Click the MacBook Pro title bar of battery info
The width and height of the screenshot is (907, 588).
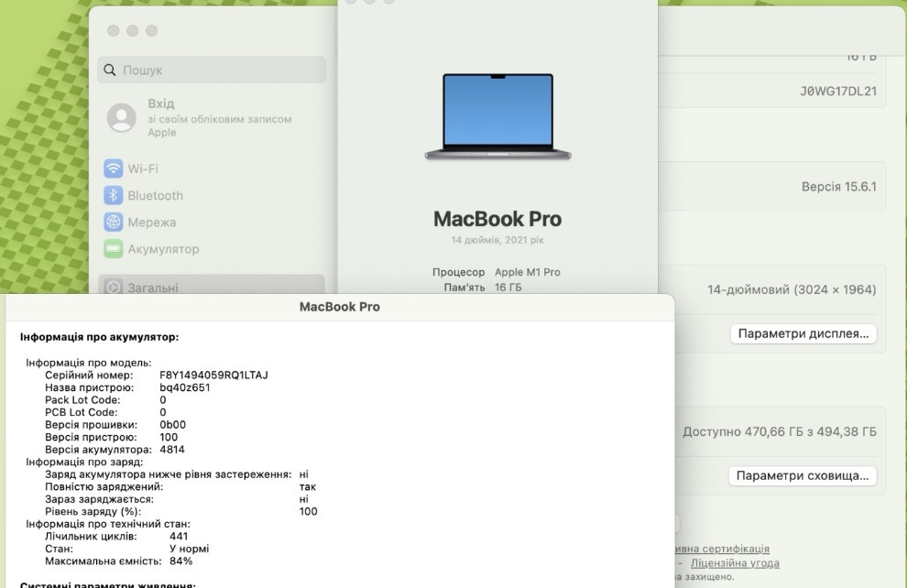click(x=339, y=306)
